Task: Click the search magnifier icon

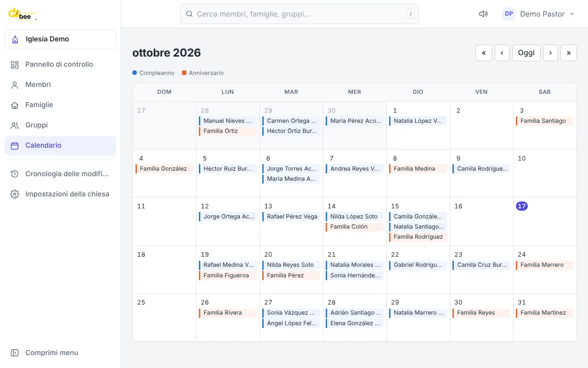Action: (189, 14)
